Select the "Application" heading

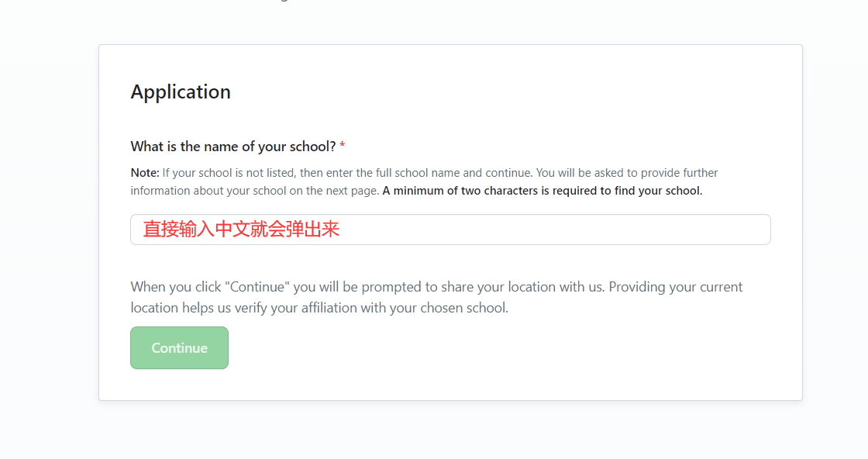click(x=181, y=91)
